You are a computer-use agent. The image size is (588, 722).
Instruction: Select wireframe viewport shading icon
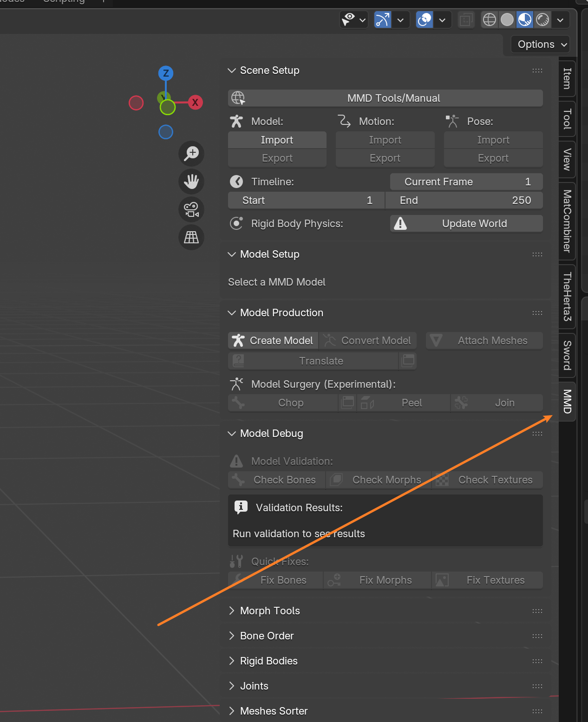(x=490, y=20)
